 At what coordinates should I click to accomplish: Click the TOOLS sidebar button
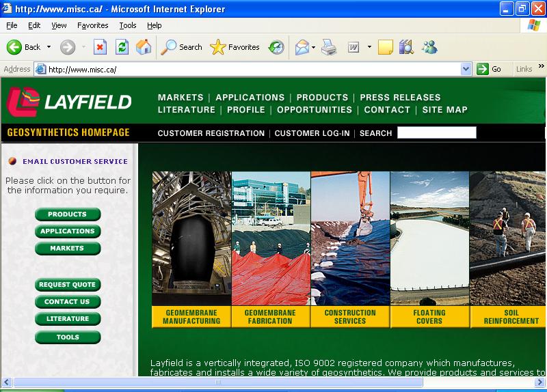(x=68, y=337)
